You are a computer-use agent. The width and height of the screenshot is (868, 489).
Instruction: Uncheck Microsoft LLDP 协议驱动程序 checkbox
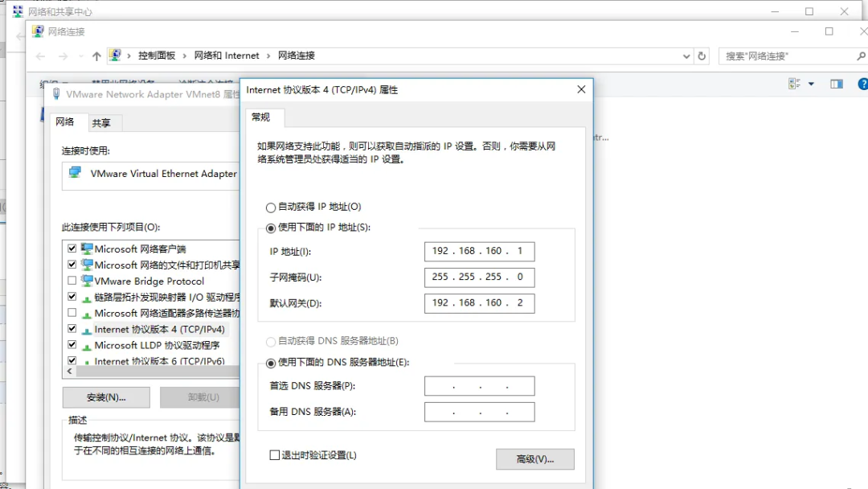[x=72, y=344]
